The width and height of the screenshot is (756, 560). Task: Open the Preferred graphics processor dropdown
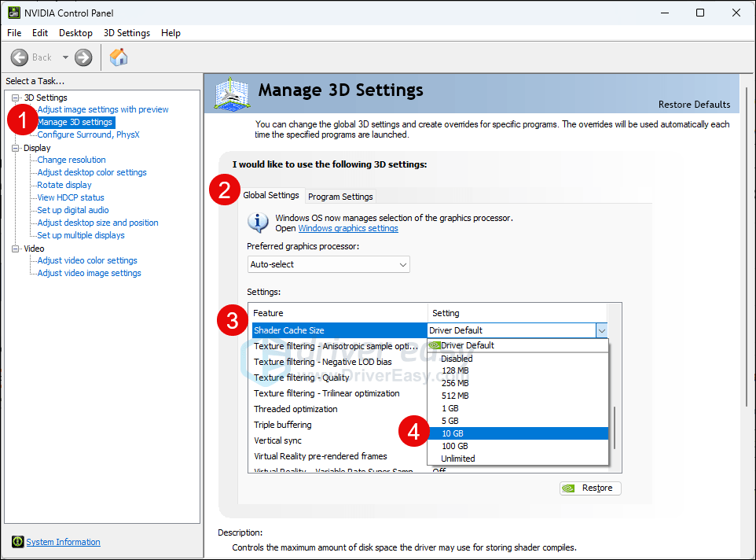(328, 264)
